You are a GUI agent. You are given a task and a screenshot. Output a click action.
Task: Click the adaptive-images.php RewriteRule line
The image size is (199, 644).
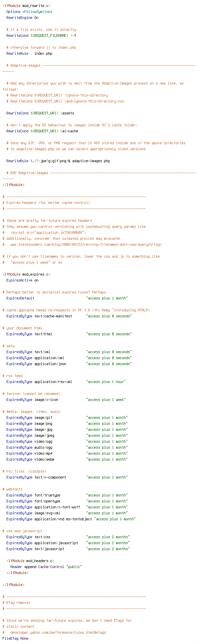point(58,161)
